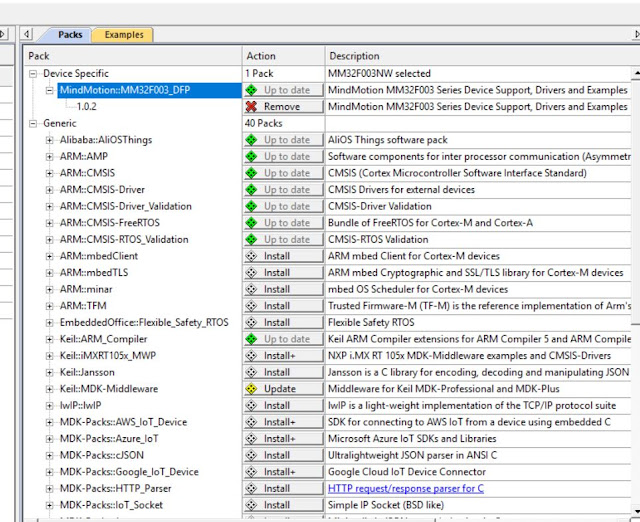Image resolution: width=640 pixels, height=522 pixels.
Task: Select the Keil::ARM_Compiler row
Action: (x=104, y=339)
